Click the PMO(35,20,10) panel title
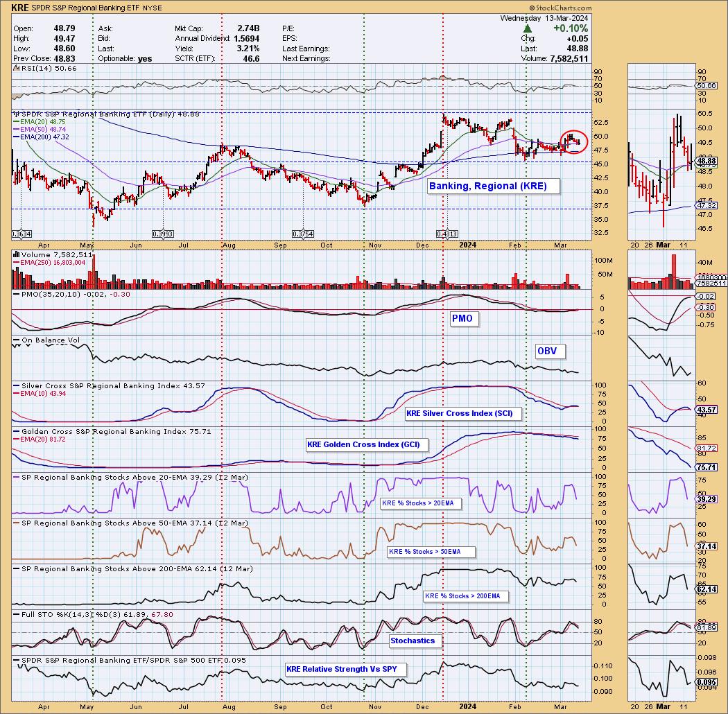Image resolution: width=728 pixels, height=714 pixels. pyautogui.click(x=71, y=295)
